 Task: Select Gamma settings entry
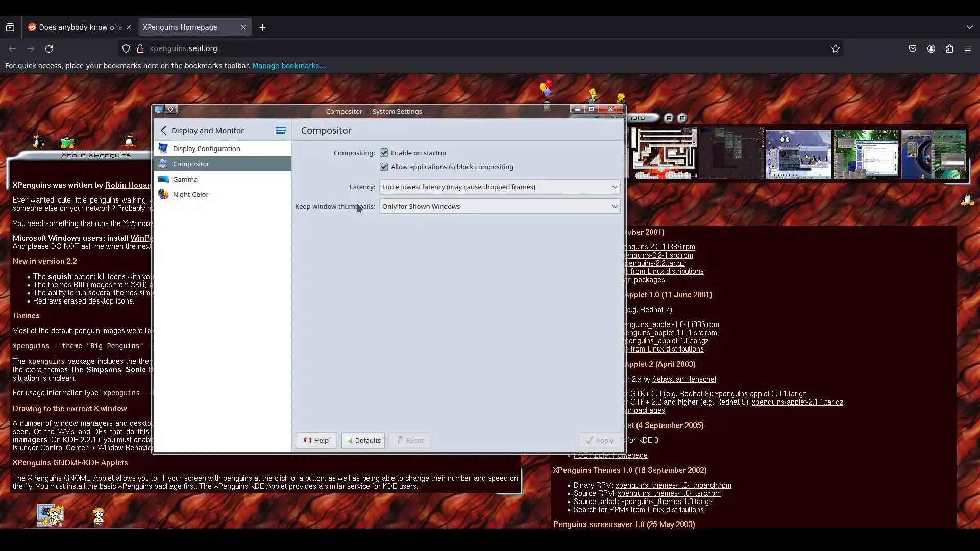pyautogui.click(x=185, y=179)
